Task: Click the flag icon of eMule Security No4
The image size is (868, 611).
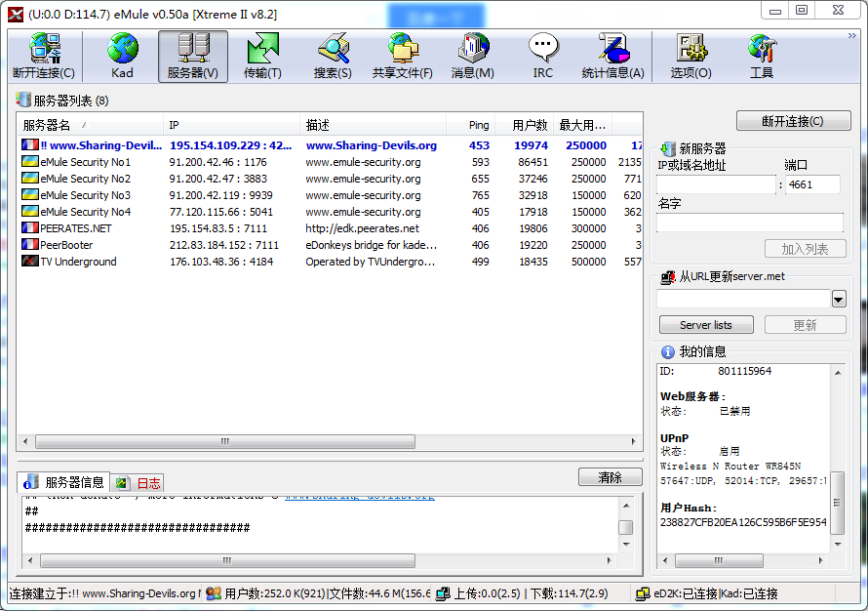Action: (x=30, y=211)
